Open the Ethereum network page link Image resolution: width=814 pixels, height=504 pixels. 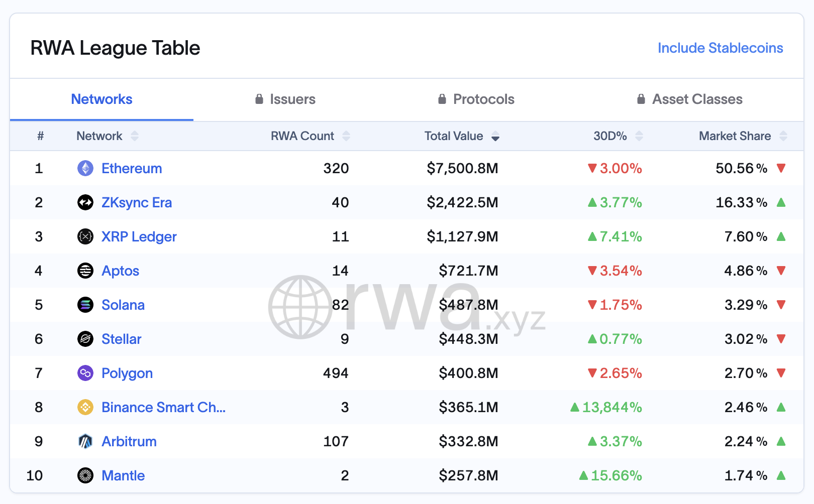[132, 169]
